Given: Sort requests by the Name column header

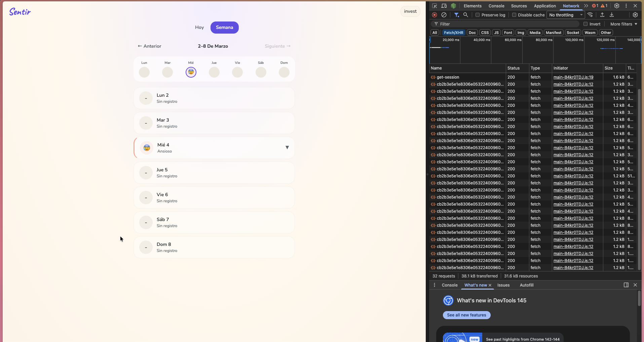Looking at the screenshot, I should [467, 68].
